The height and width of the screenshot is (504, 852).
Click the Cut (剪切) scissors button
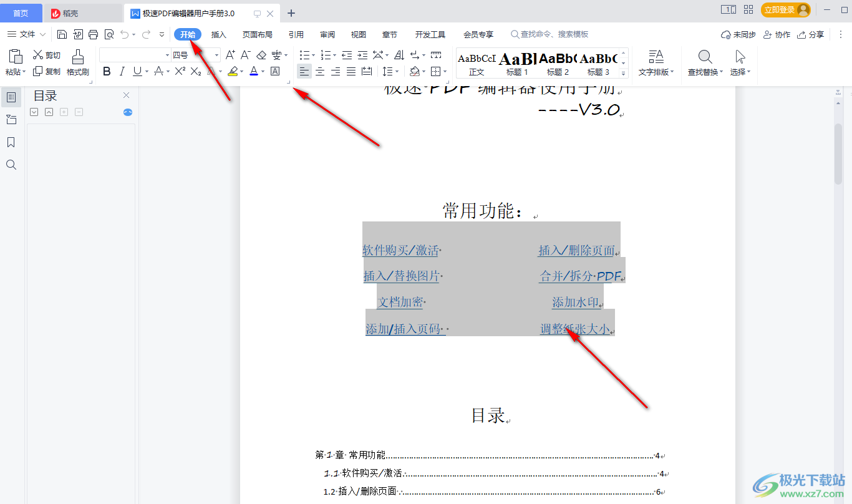point(47,56)
